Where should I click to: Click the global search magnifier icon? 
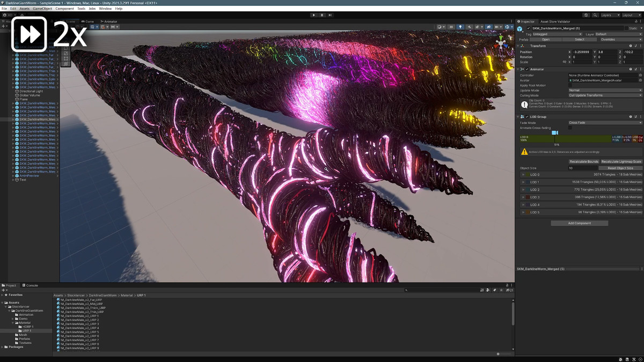(595, 15)
